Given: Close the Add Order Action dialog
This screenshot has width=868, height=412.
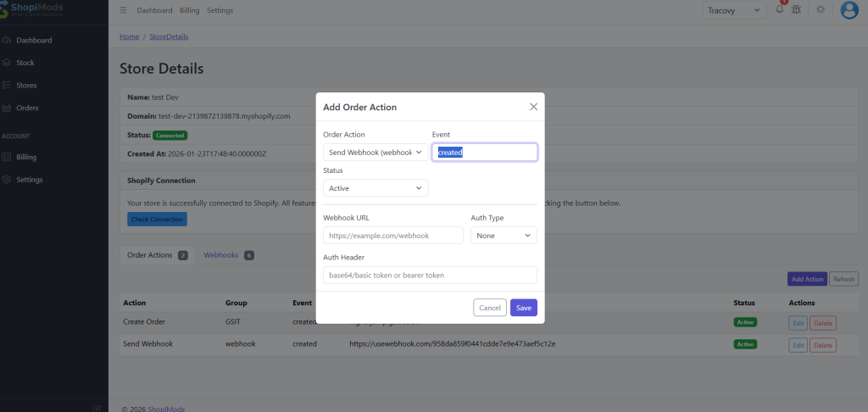Looking at the screenshot, I should tap(533, 107).
